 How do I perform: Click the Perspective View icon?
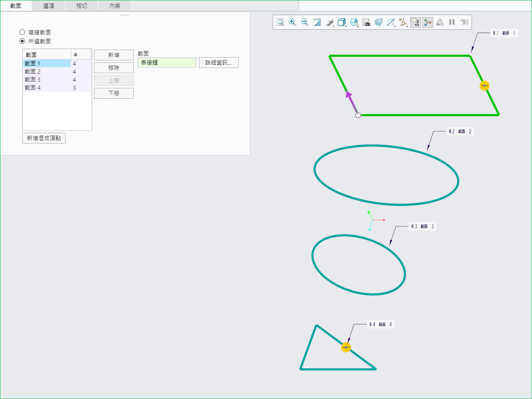click(x=378, y=22)
